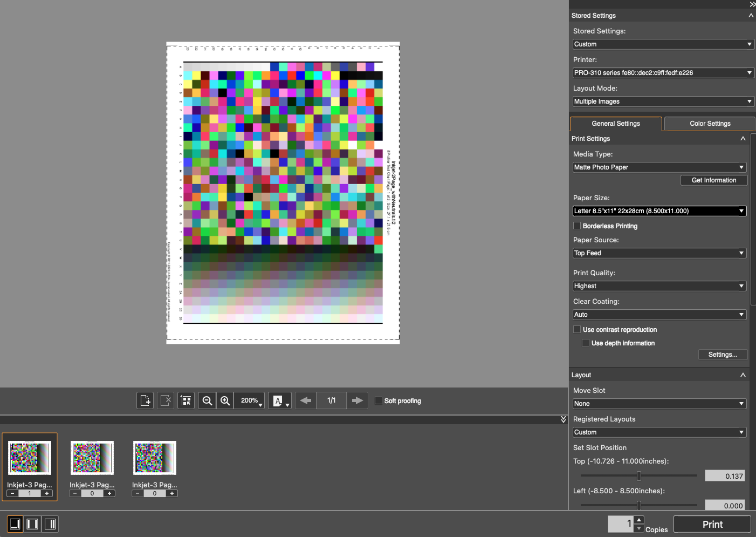Image resolution: width=756 pixels, height=537 pixels.
Task: Open the Media Type dropdown
Action: (x=659, y=167)
